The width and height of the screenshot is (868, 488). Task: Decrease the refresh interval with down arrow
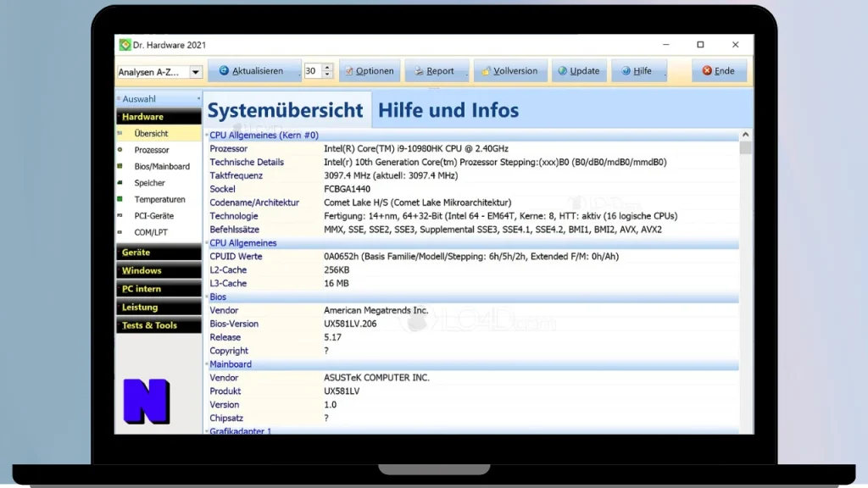(x=327, y=75)
